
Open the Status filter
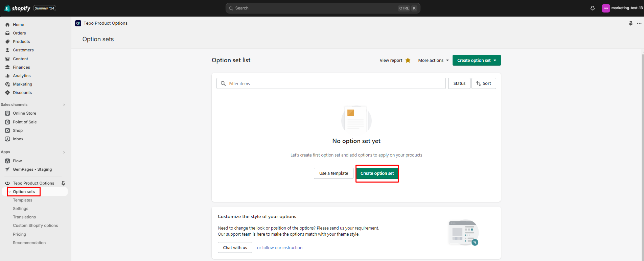[x=459, y=84]
